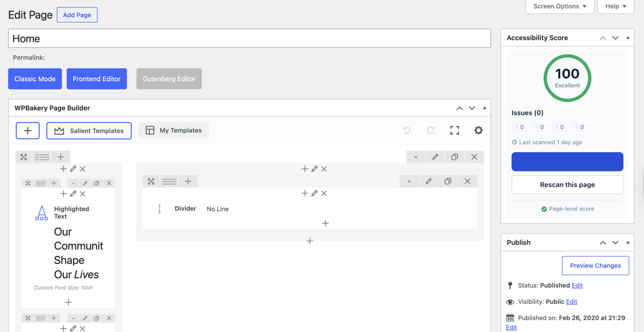
Task: Click move handle of inner row containing Divider
Action: (151, 181)
